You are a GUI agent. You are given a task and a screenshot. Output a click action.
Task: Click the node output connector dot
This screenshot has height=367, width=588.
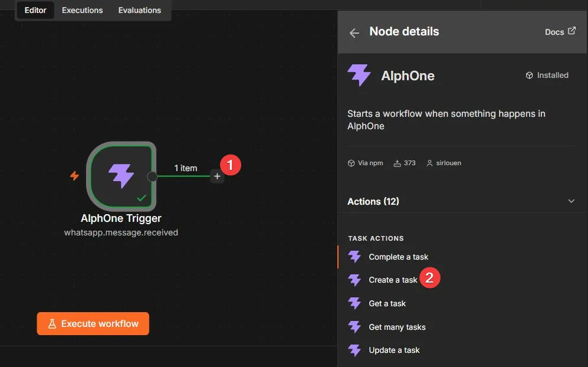coord(152,176)
